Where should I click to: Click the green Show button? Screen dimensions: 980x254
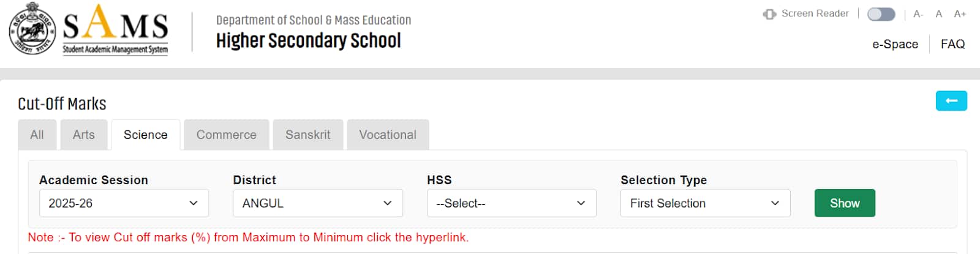[x=845, y=203]
